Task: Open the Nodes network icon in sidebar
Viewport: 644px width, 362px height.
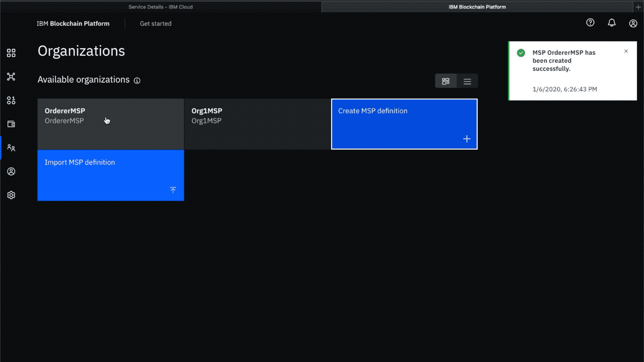Action: coord(11,77)
